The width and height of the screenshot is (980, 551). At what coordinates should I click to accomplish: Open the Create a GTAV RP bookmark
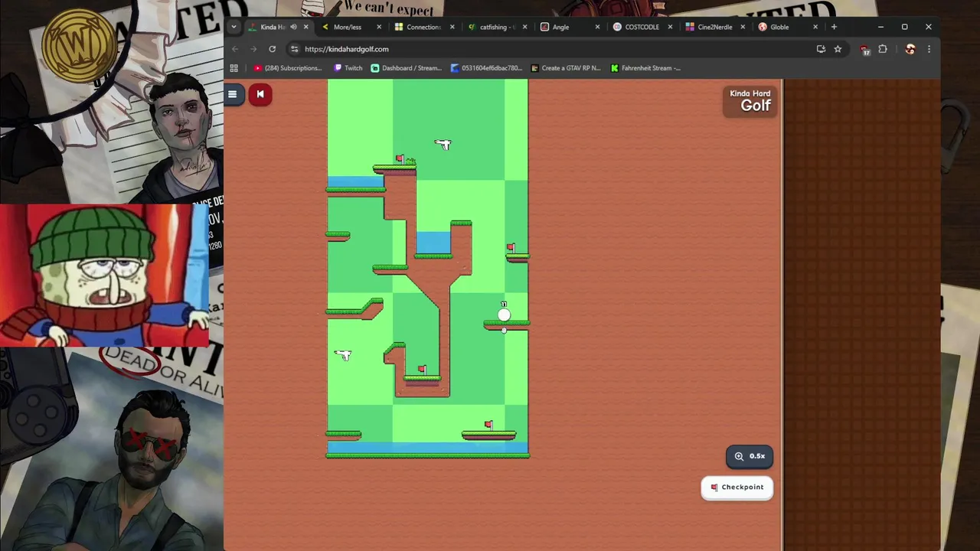pyautogui.click(x=566, y=68)
